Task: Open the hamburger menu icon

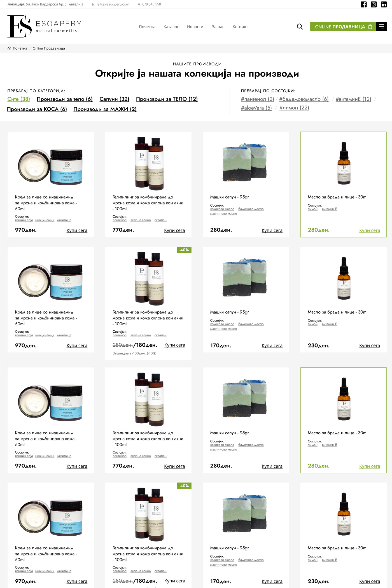Action: pos(381,27)
